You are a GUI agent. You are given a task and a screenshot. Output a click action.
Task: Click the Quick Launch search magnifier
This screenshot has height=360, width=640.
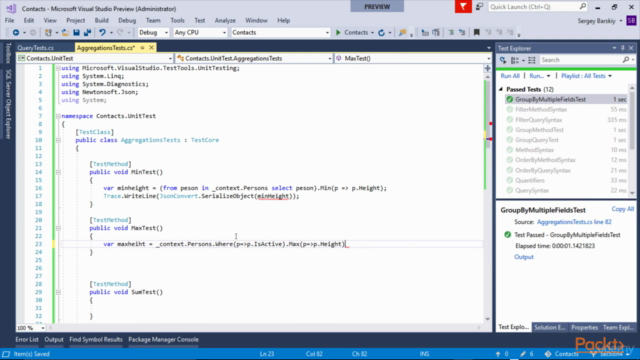(x=583, y=7)
